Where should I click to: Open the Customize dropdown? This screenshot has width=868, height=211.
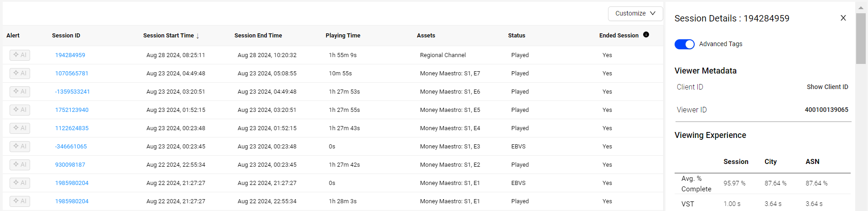click(x=635, y=14)
